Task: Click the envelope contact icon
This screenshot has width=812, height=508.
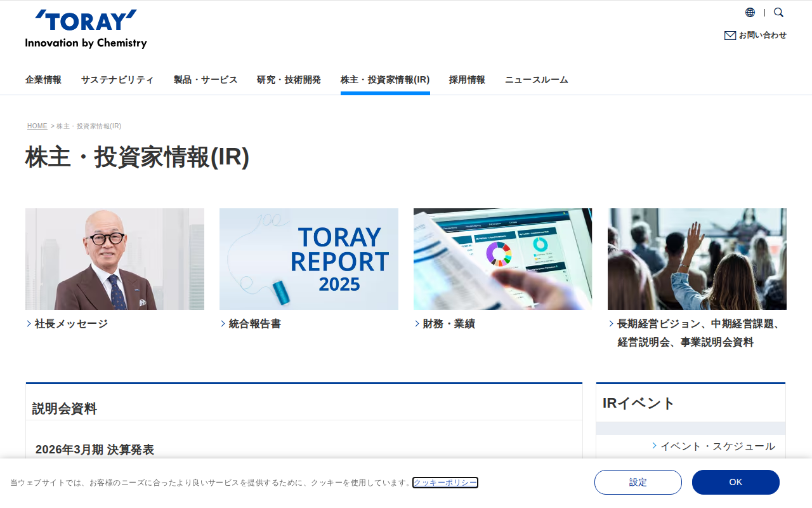Action: [730, 36]
